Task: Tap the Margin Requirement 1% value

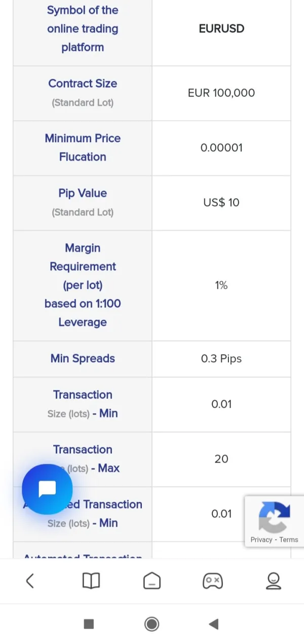Action: click(221, 286)
